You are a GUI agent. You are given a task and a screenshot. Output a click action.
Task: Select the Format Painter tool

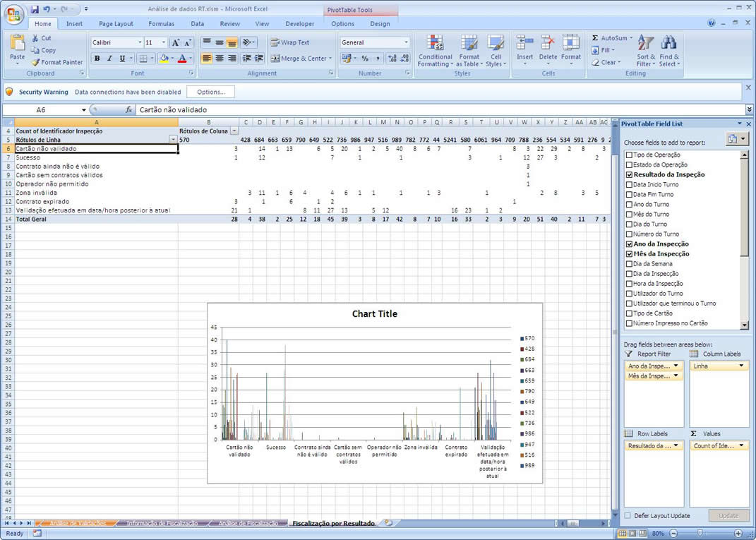(57, 62)
